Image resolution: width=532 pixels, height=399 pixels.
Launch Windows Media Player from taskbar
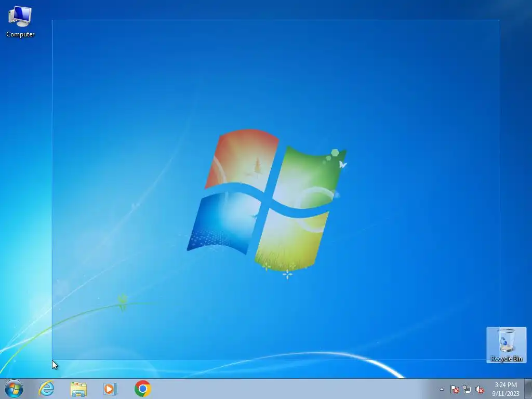coord(110,389)
